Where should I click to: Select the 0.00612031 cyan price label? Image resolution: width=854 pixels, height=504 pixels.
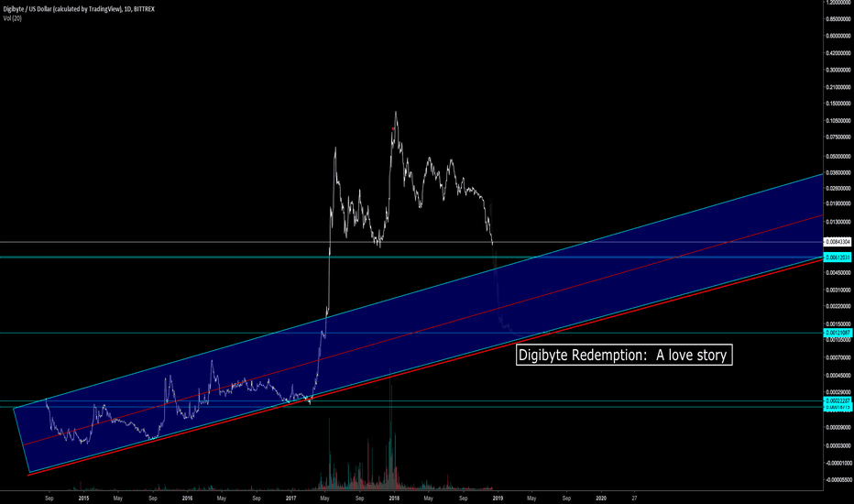(838, 257)
